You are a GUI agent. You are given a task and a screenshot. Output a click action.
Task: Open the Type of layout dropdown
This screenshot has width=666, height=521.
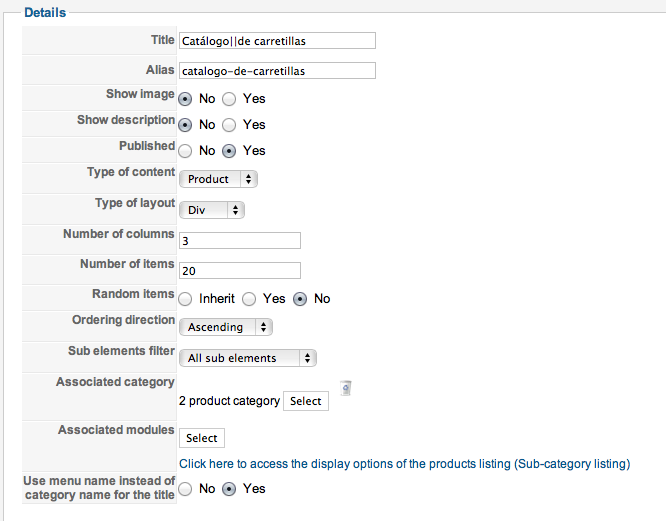coord(211,210)
